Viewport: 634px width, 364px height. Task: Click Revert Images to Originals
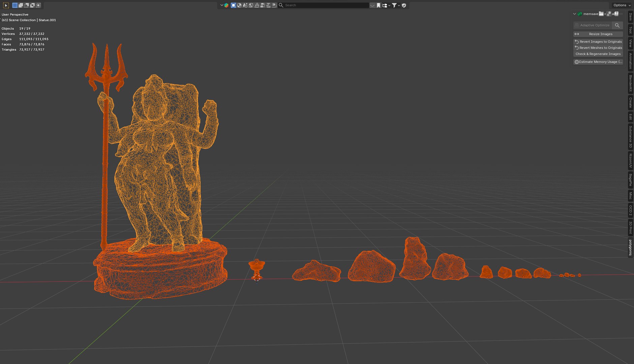(598, 42)
